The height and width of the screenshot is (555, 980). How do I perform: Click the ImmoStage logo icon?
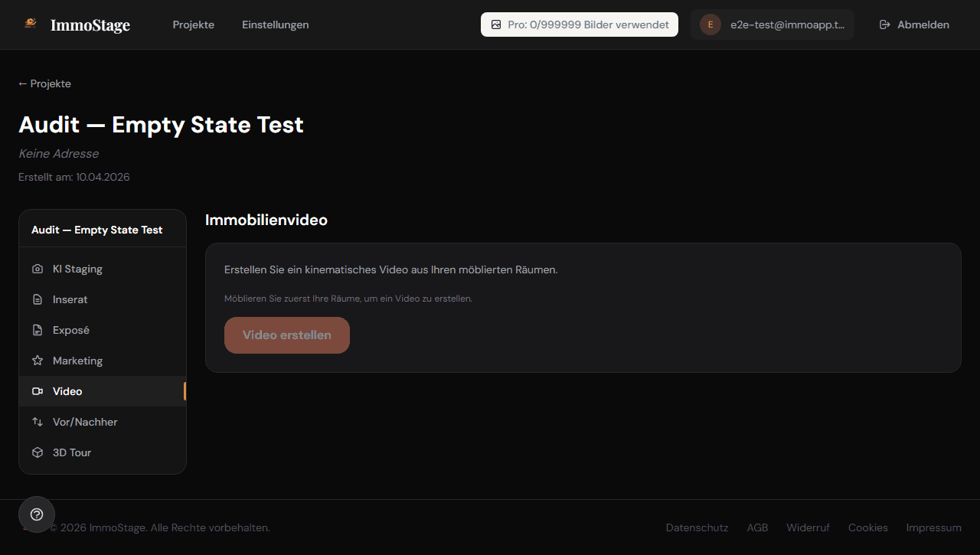coord(29,24)
